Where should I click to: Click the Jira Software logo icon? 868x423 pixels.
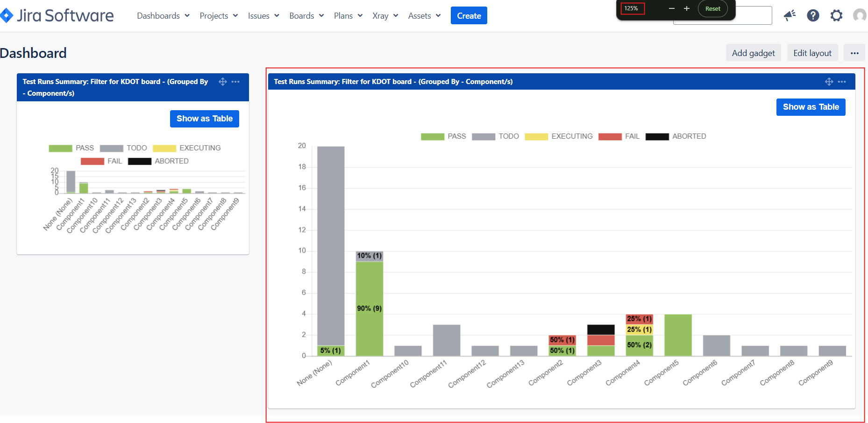pyautogui.click(x=6, y=15)
